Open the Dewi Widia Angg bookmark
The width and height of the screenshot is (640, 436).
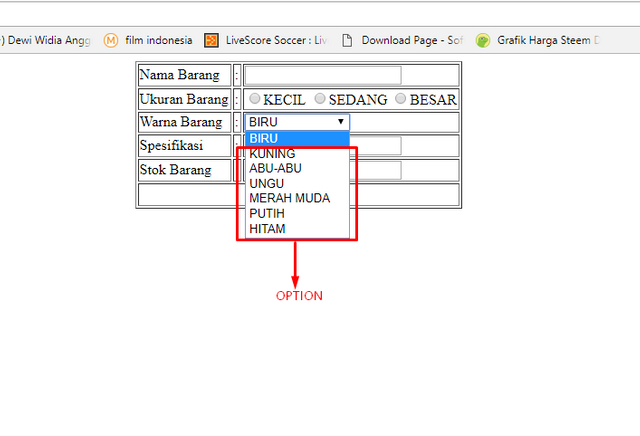pyautogui.click(x=45, y=40)
